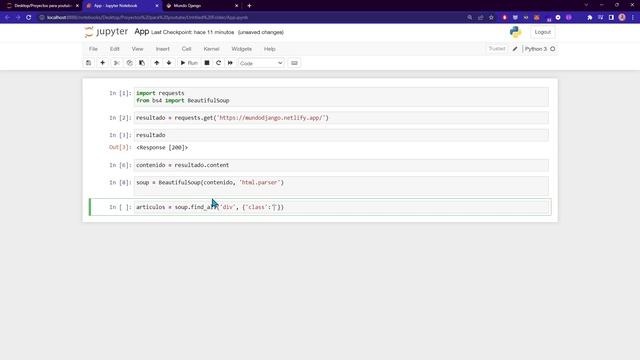Click the import requests code cell
Screen dimensions: 640x360
click(x=341, y=97)
